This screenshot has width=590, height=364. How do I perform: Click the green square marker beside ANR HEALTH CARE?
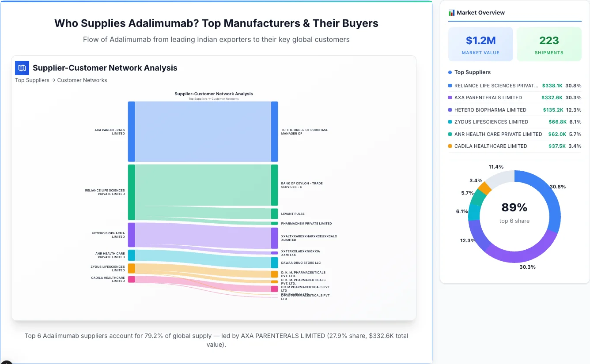[450, 134]
